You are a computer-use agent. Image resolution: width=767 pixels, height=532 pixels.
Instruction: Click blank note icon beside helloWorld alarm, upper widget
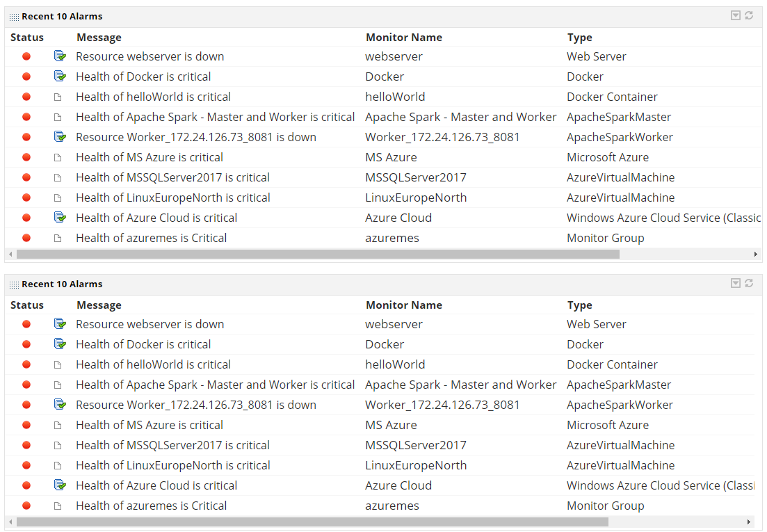click(x=58, y=97)
